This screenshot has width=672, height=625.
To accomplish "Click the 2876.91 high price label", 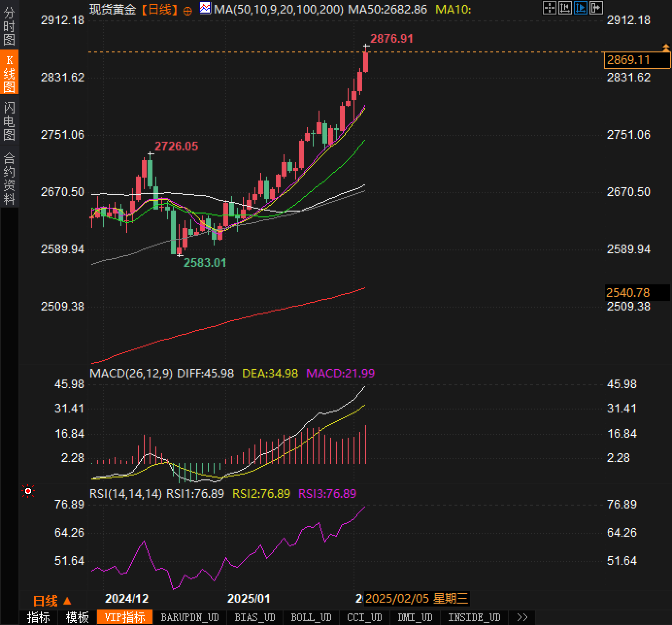I will click(391, 38).
